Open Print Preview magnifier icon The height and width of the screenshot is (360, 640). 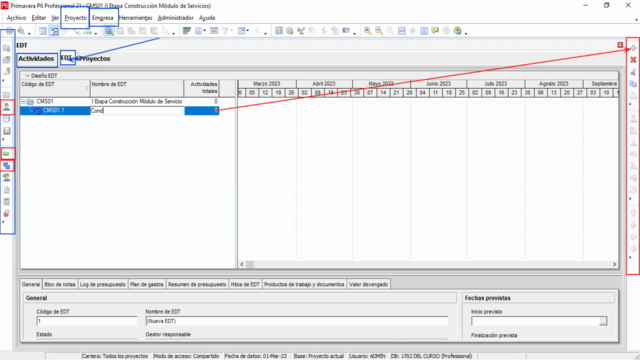point(21,31)
